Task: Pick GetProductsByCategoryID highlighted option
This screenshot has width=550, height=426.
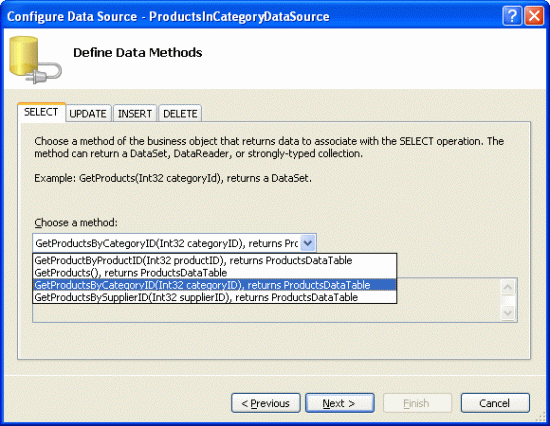Action: coord(214,285)
